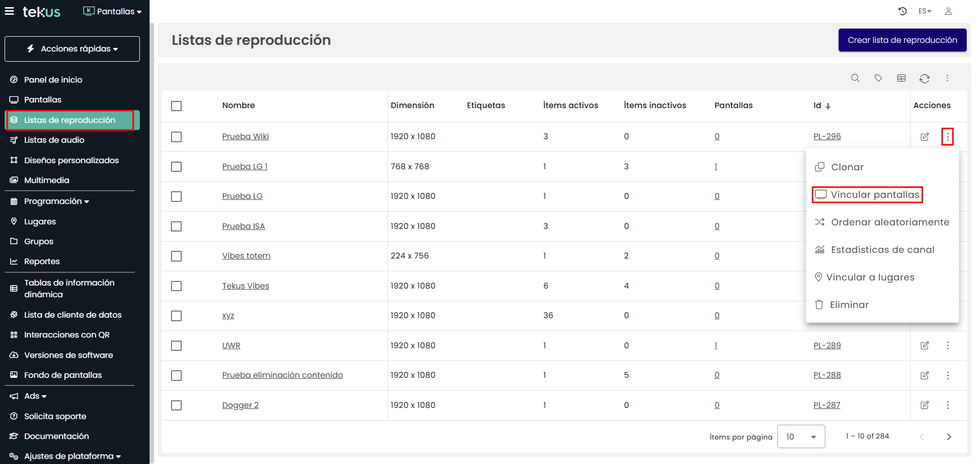Open the more options icon for UWR row
Image resolution: width=980 pixels, height=464 pixels.
[x=947, y=346]
